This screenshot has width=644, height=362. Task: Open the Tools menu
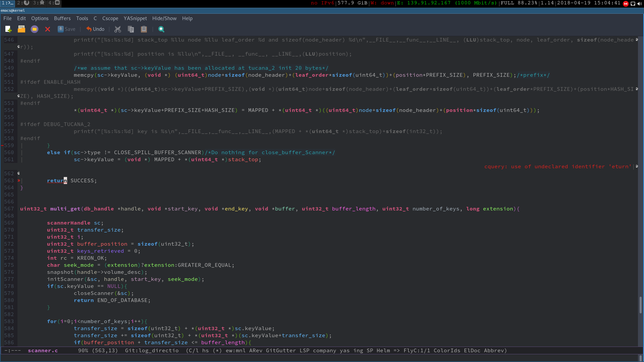click(x=82, y=18)
